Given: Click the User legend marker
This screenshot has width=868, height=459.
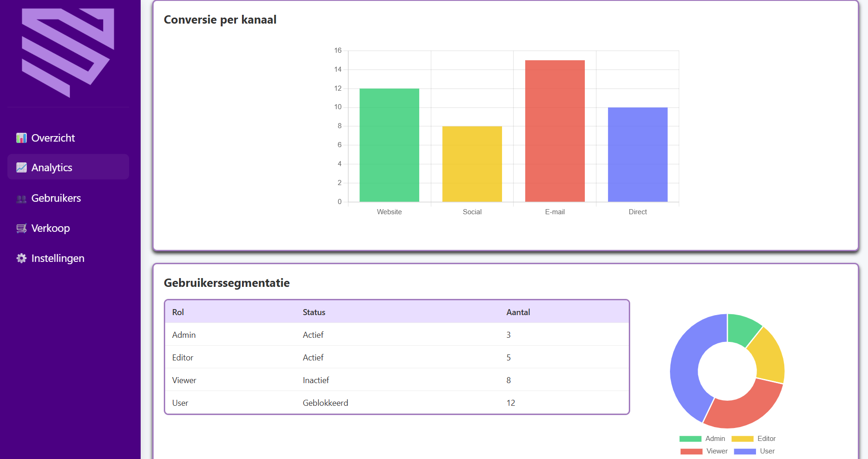Looking at the screenshot, I should pyautogui.click(x=746, y=451).
